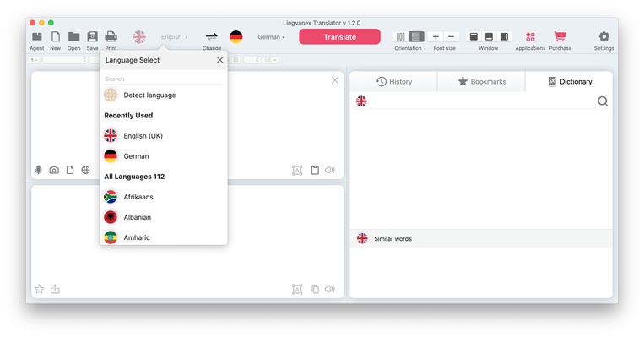
Task: Clear source text with X icon
Action: click(335, 80)
